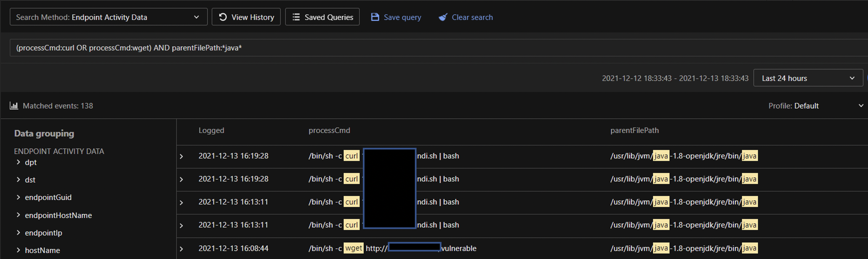Expand the wget event row at 16:08:44

coord(181,249)
